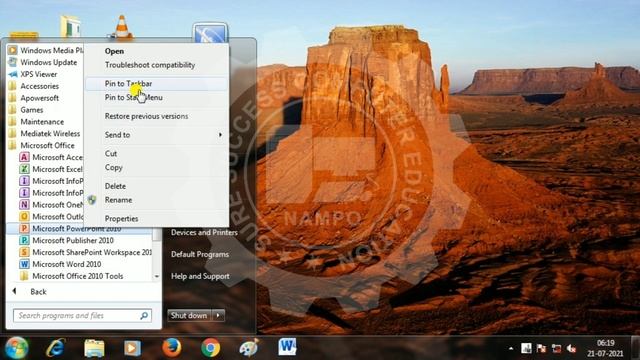Expand the Maintenance folder
Screen dimensions: 640x360
click(36, 122)
